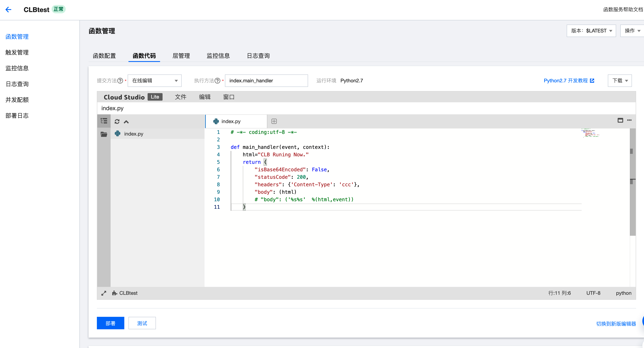Click the 正常 status badge
Image resolution: width=644 pixels, height=348 pixels.
(58, 9)
